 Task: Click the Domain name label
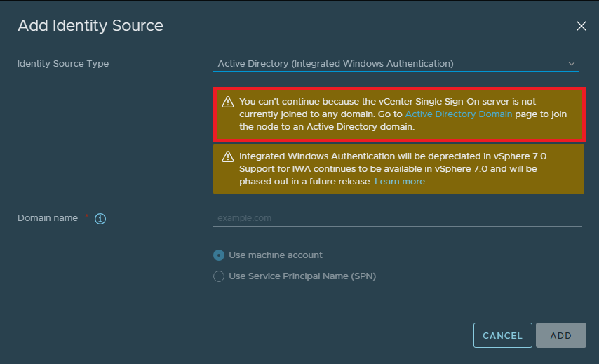pos(48,217)
